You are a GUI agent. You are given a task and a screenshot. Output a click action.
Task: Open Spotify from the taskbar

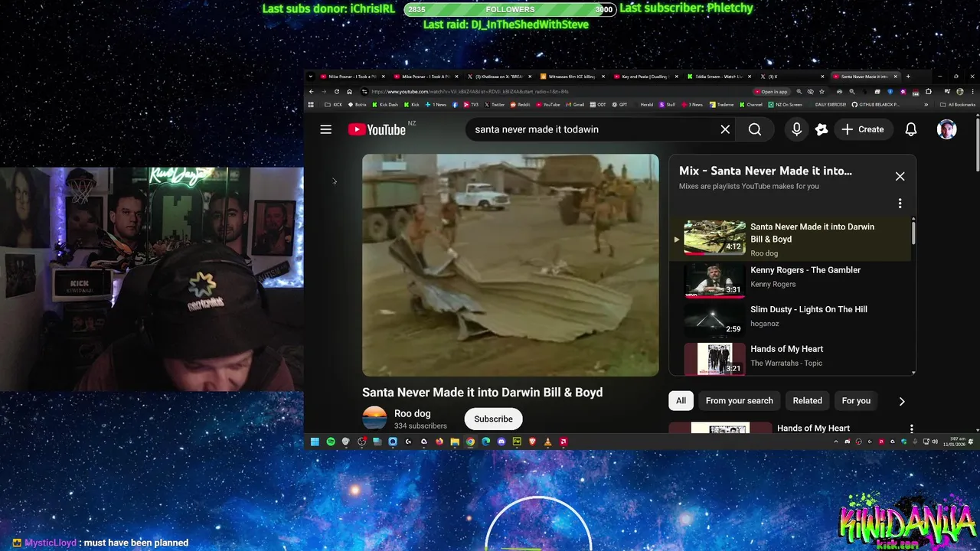331,442
